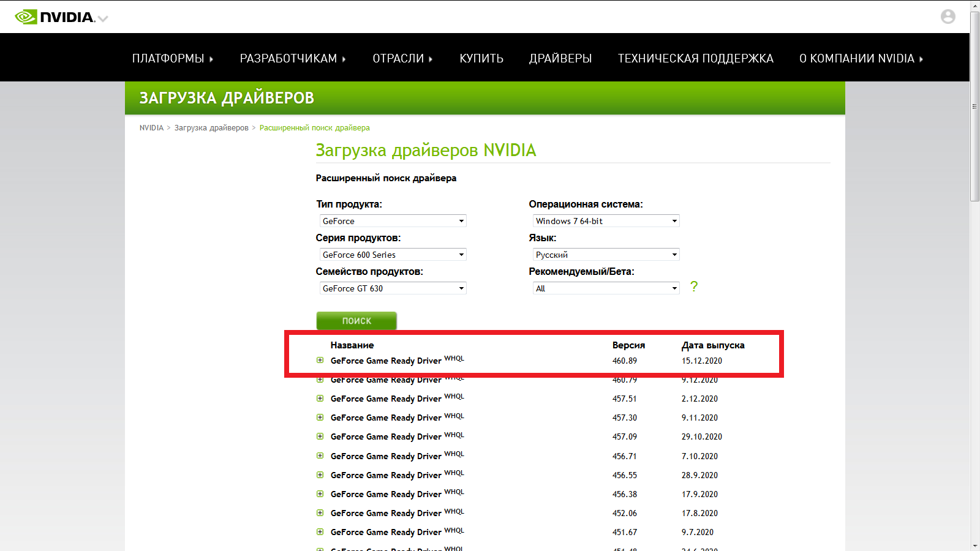The image size is (980, 551).
Task: Select the version number 456.71
Action: tap(625, 456)
